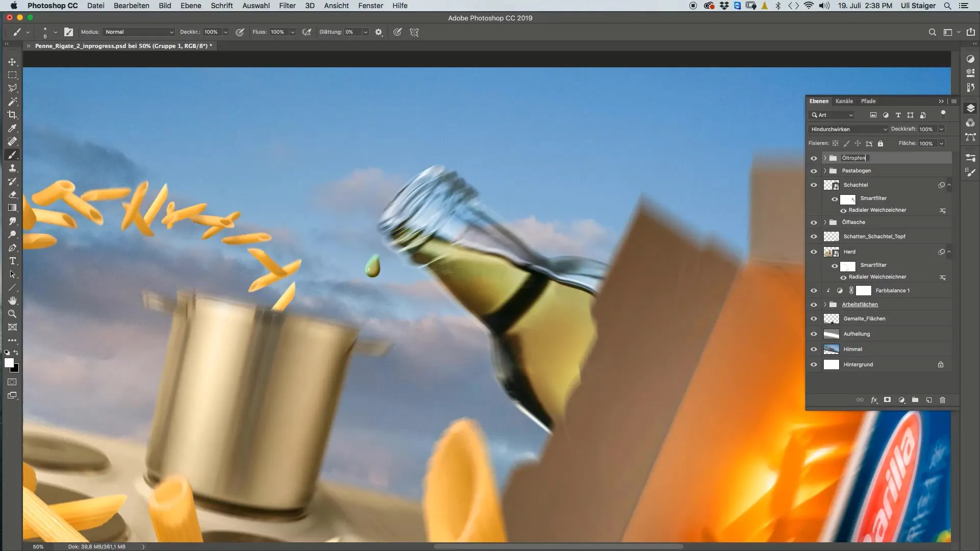Hide the Hintergrund layer
Screen dimensions: 980x551
814,365
